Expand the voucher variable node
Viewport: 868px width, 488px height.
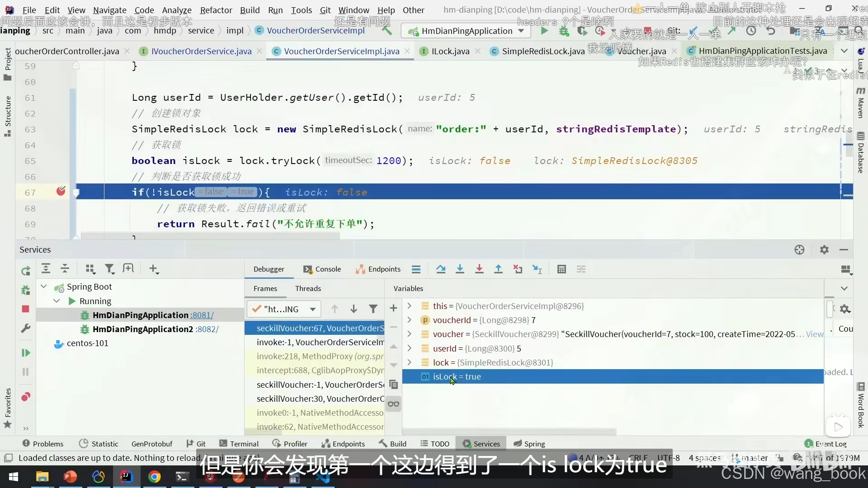tap(409, 334)
